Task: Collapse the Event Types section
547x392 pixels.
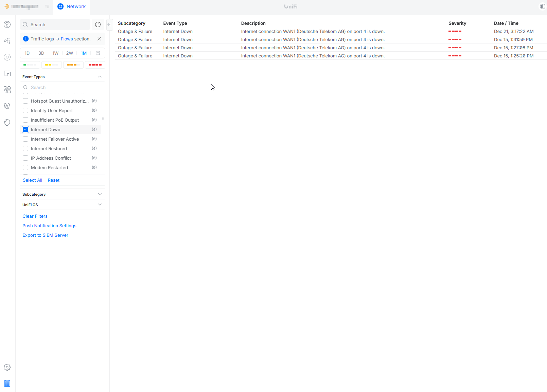Action: [x=100, y=77]
